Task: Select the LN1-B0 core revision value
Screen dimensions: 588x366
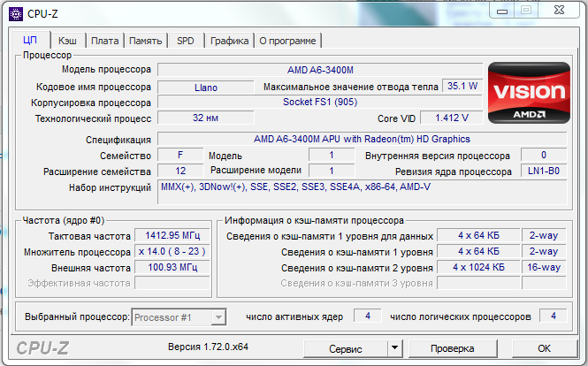Action: pyautogui.click(x=544, y=171)
